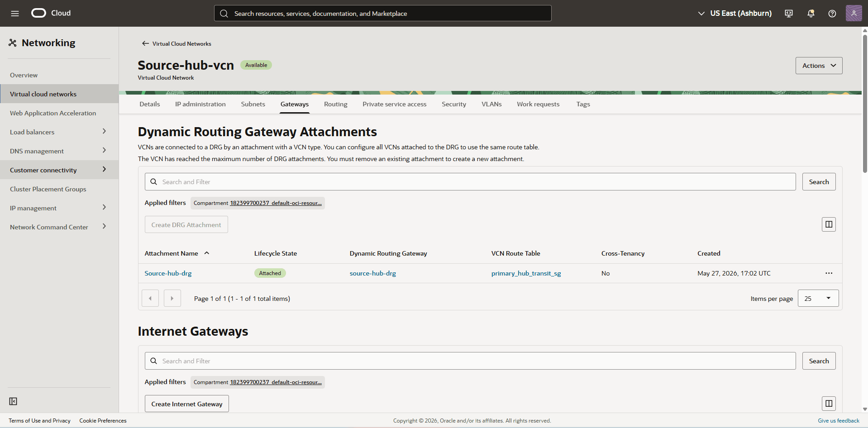Go to the next page of attachments
Image resolution: width=868 pixels, height=428 pixels.
[x=172, y=298]
